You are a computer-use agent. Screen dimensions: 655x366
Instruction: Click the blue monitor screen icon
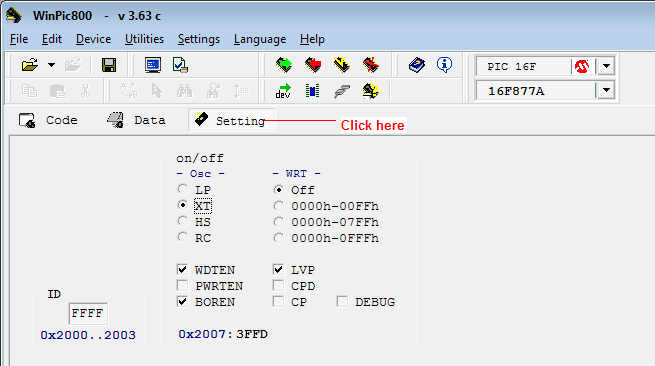pos(153,65)
